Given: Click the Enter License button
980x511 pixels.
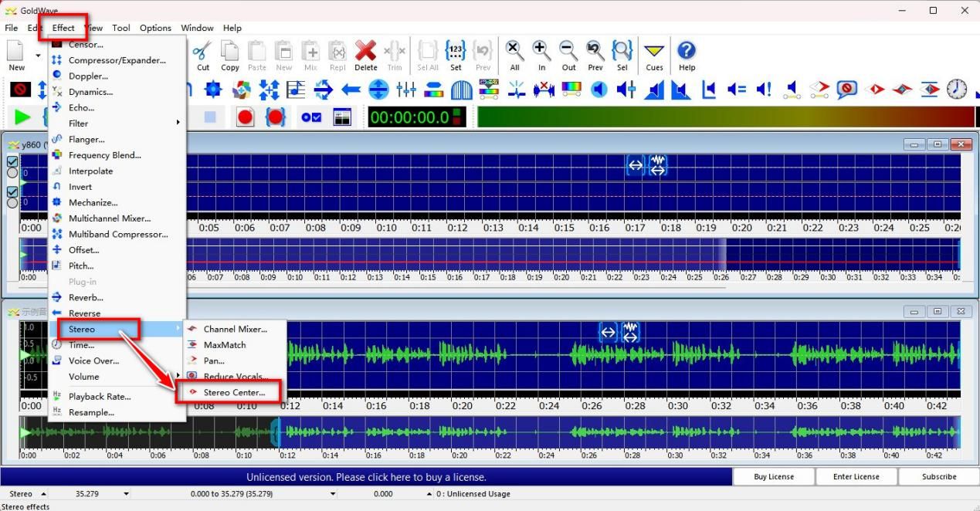Looking at the screenshot, I should tap(856, 477).
